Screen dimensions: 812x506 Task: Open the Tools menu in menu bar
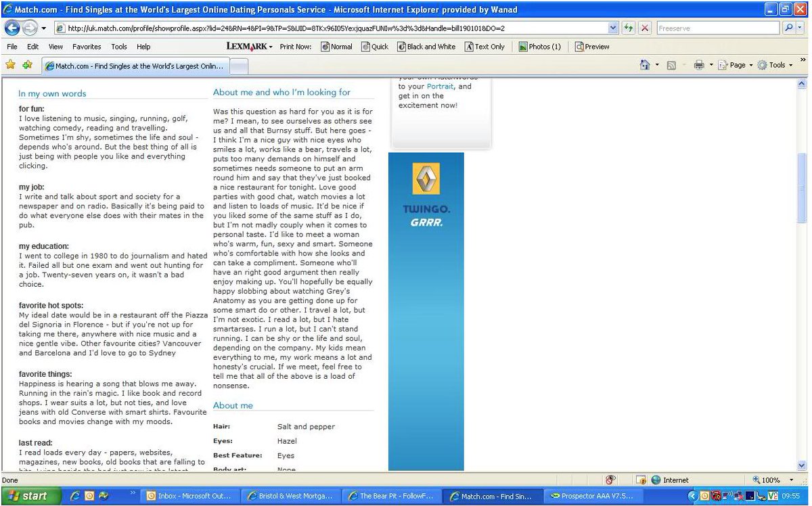click(119, 47)
